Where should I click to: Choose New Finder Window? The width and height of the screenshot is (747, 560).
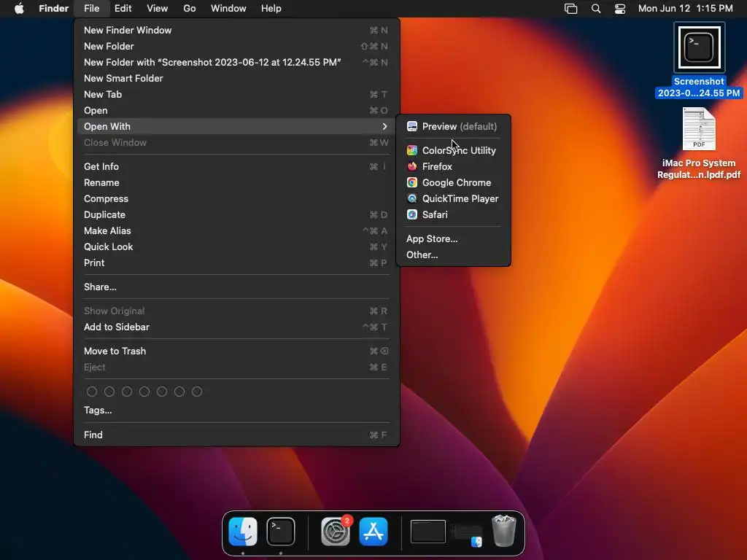point(236,30)
